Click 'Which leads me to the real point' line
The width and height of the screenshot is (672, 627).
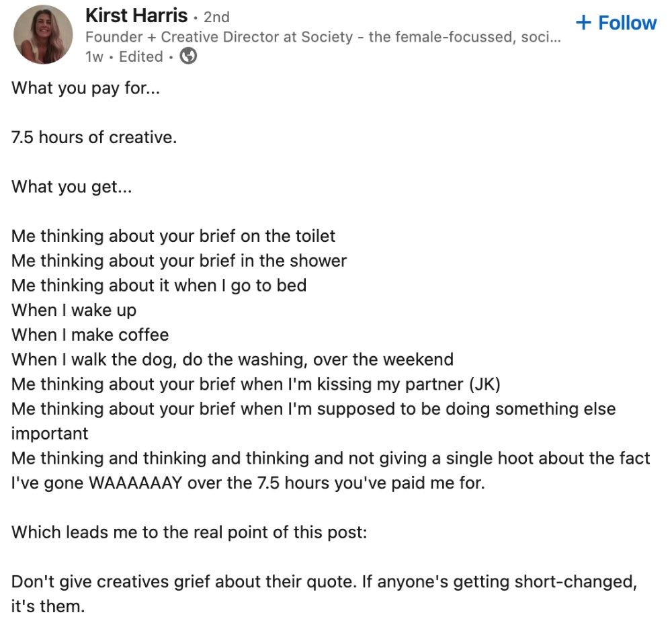tap(189, 532)
